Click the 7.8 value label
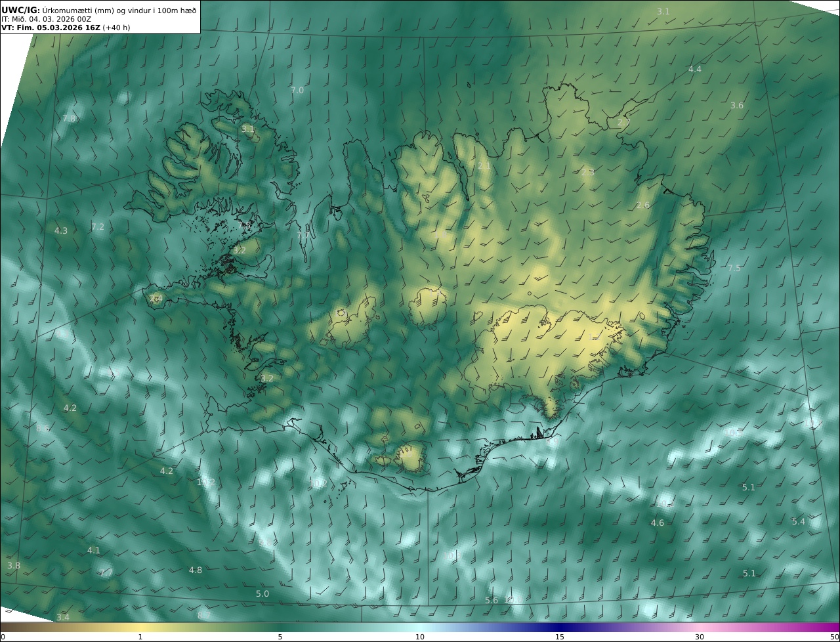Viewport: 840px width, 642px height. point(69,118)
